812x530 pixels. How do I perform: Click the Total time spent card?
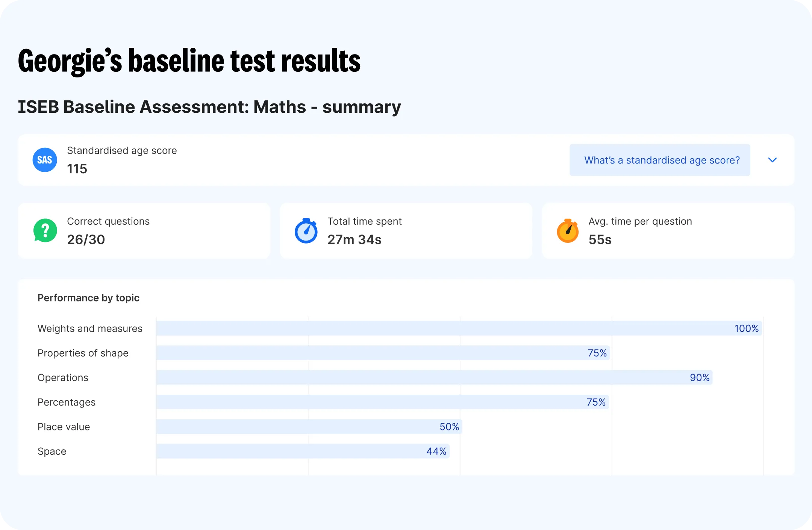point(406,231)
